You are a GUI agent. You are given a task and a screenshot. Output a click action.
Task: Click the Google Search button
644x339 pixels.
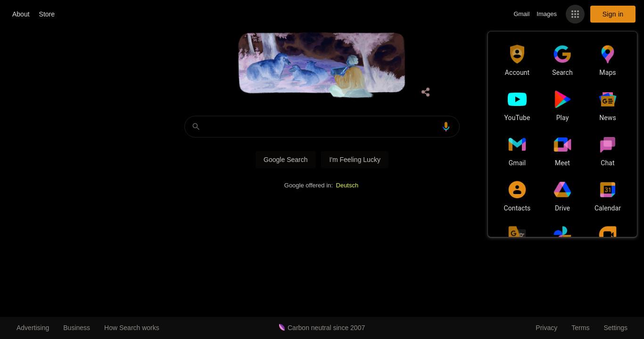[x=286, y=160]
